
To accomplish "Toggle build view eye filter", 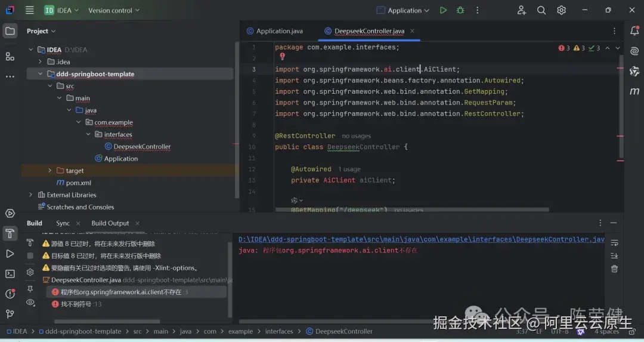I will coord(30,303).
